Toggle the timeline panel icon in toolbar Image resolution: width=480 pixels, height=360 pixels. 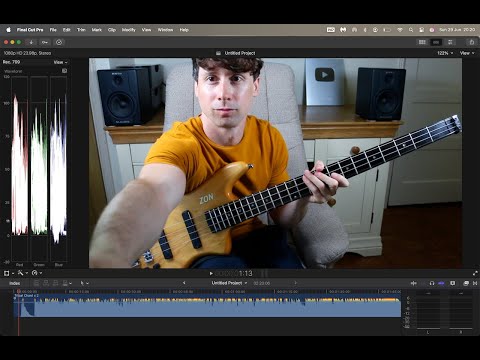point(436,42)
